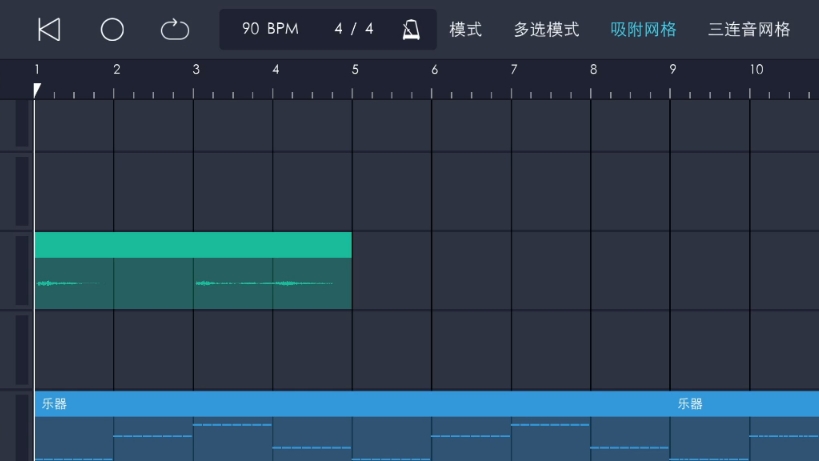
Task: Click bar 5 on the timeline ruler
Action: point(354,70)
